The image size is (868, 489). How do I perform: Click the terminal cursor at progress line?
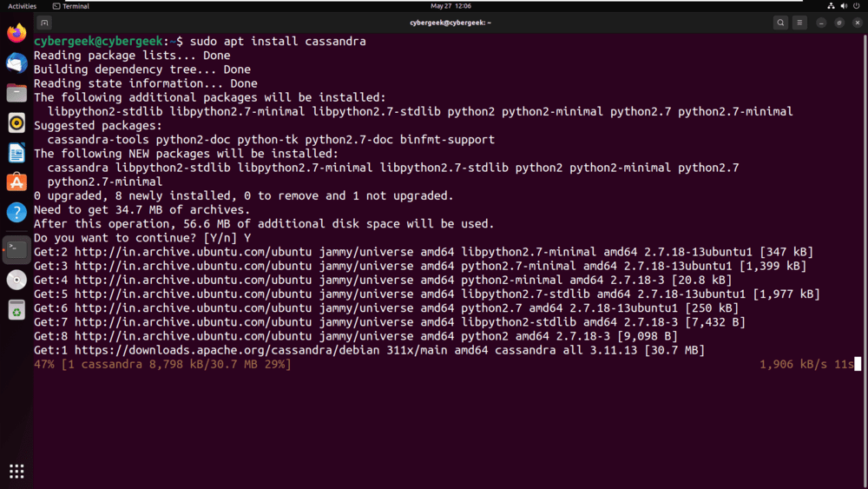tap(858, 365)
